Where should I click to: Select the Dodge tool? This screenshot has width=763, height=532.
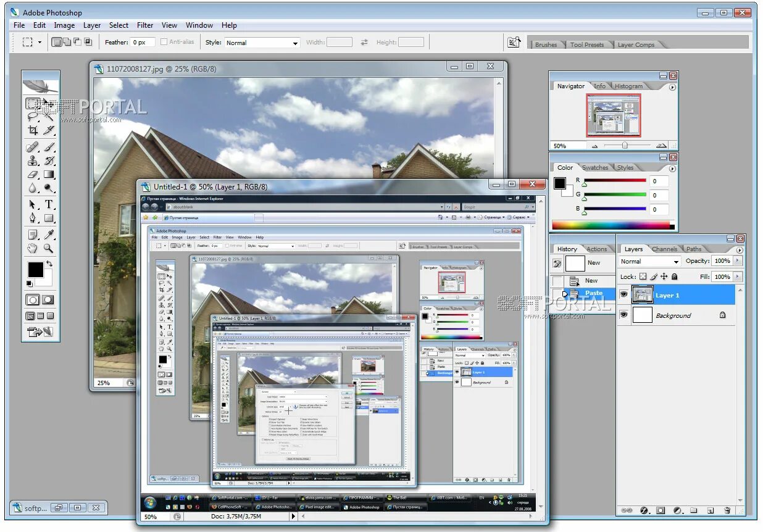49,188
